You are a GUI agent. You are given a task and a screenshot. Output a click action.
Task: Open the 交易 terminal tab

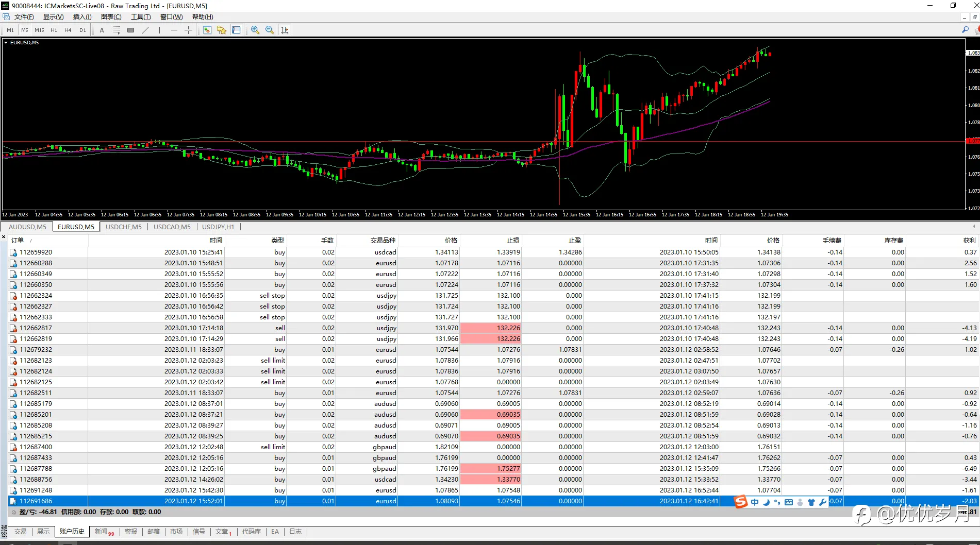tap(21, 532)
